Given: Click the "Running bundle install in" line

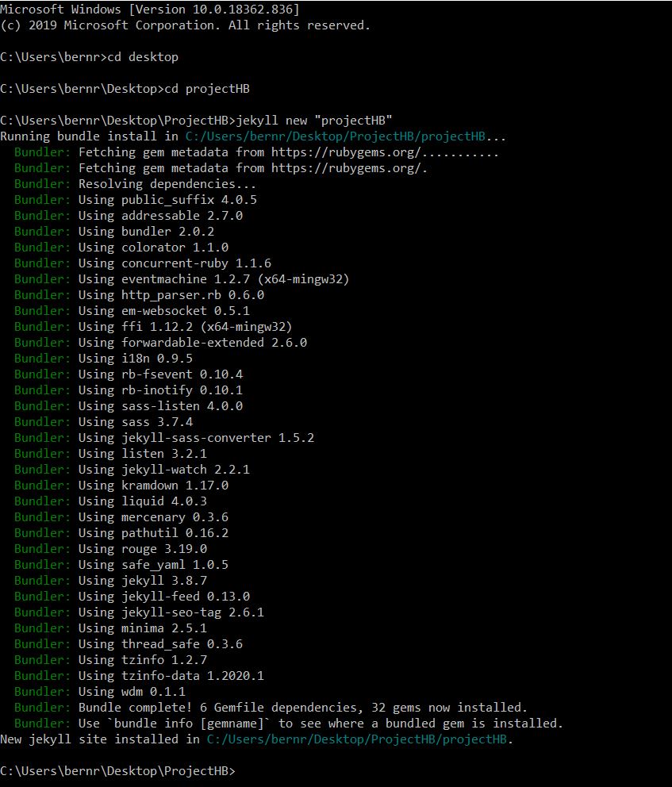Looking at the screenshot, I should click(x=253, y=136).
